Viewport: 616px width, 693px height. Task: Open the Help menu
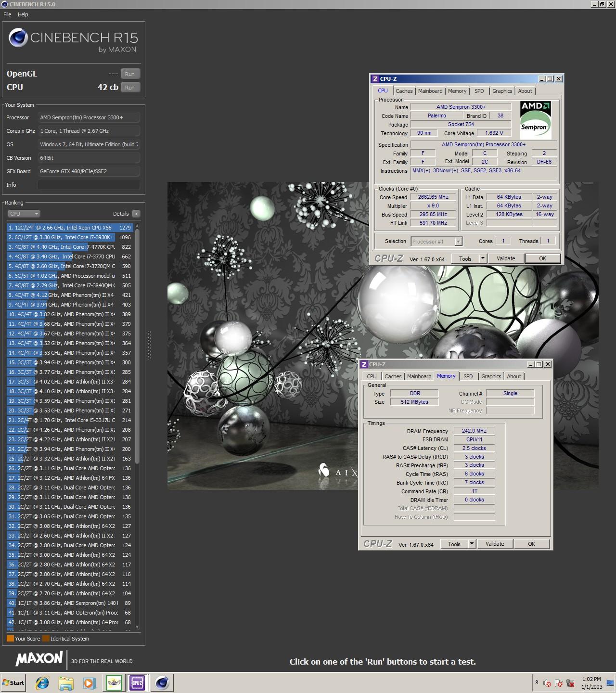tap(23, 14)
